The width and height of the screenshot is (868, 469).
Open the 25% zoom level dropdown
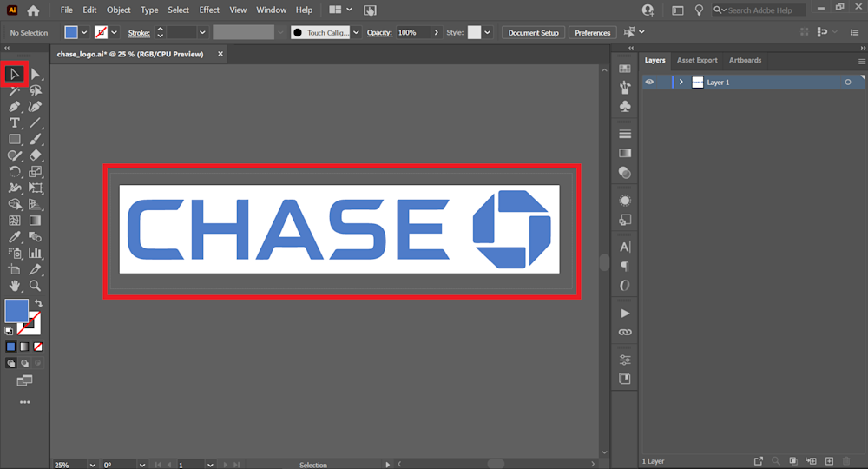93,465
